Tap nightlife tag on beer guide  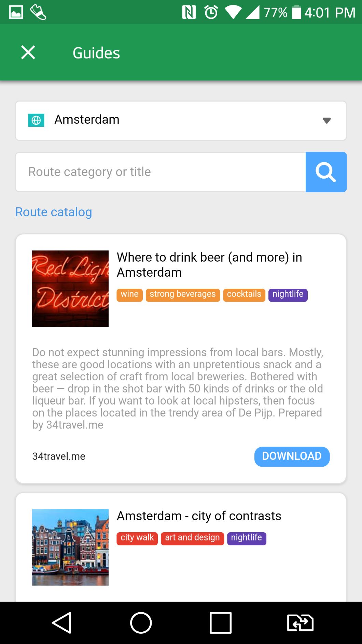click(288, 295)
